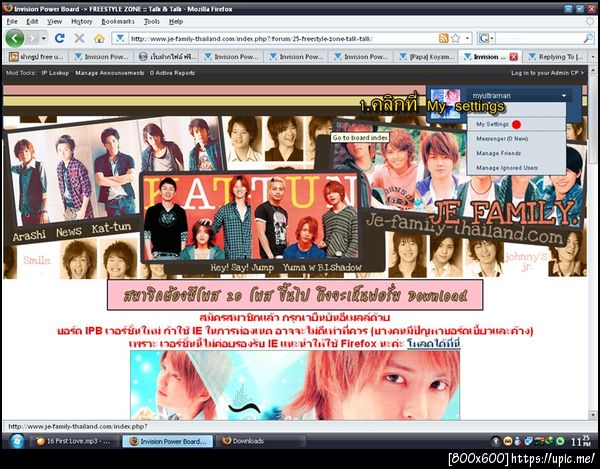Close the active Invision tab with the red X

(513, 57)
